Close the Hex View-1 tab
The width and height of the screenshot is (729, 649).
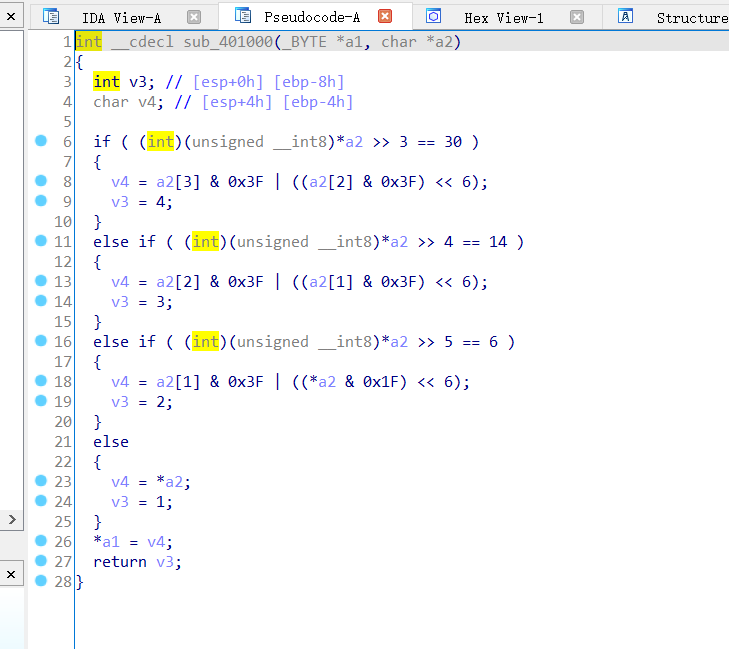pyautogui.click(x=577, y=17)
